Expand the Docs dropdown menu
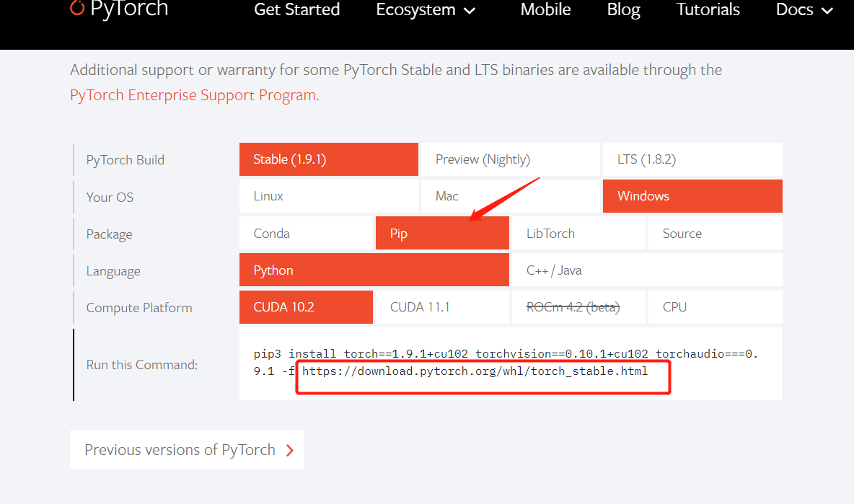 (805, 10)
